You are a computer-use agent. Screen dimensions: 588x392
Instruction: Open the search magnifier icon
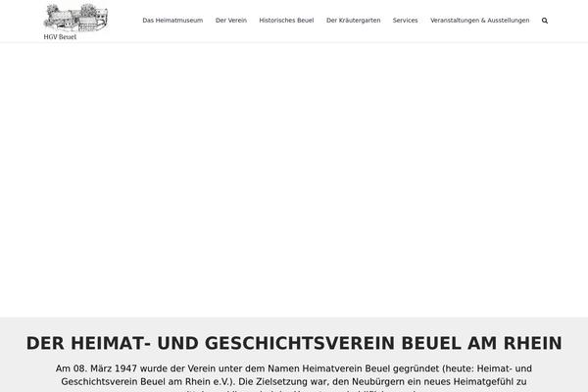[x=545, y=21]
